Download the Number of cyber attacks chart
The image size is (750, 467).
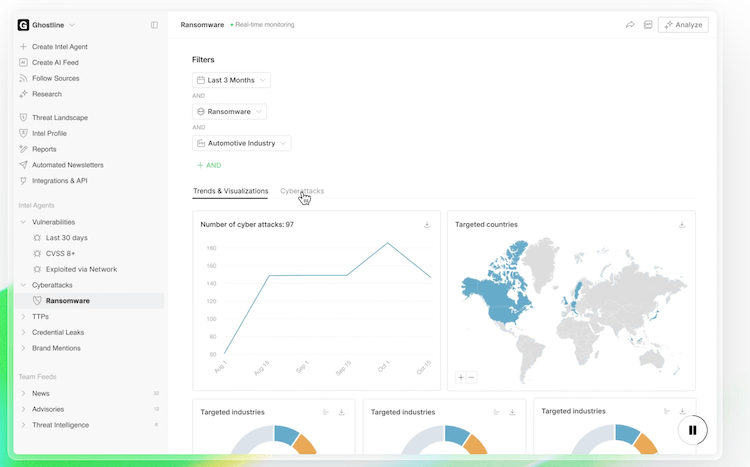427,224
